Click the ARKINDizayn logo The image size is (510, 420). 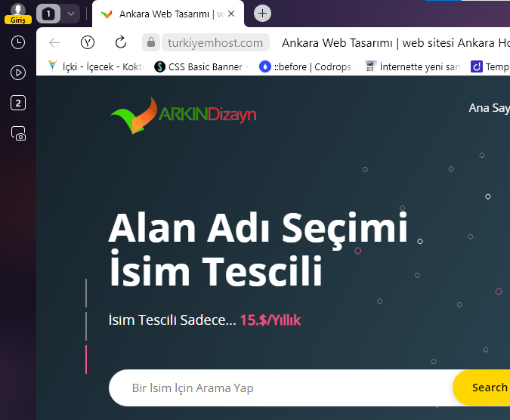click(x=184, y=115)
